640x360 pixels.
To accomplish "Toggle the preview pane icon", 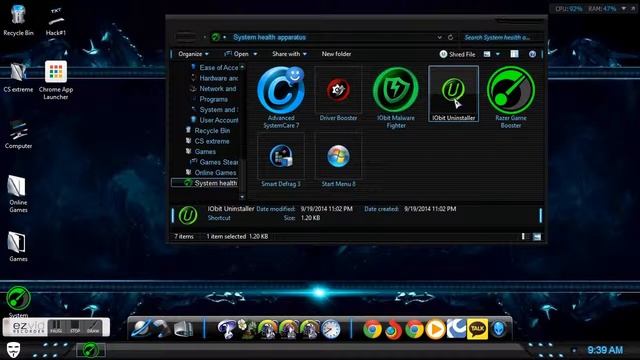I will (514, 54).
